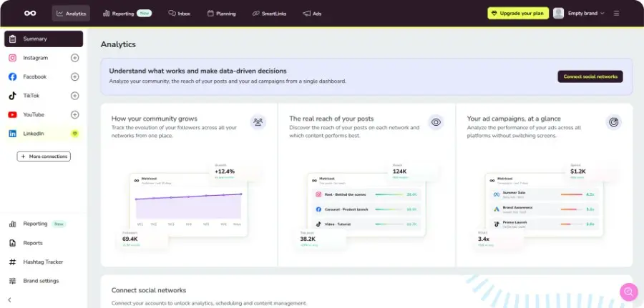Click the 124K reach badge
This screenshot has width=644, height=308.
pyautogui.click(x=412, y=172)
